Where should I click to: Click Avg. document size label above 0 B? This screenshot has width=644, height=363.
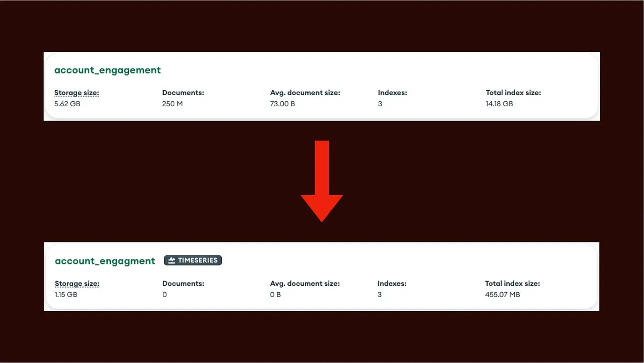tap(305, 284)
